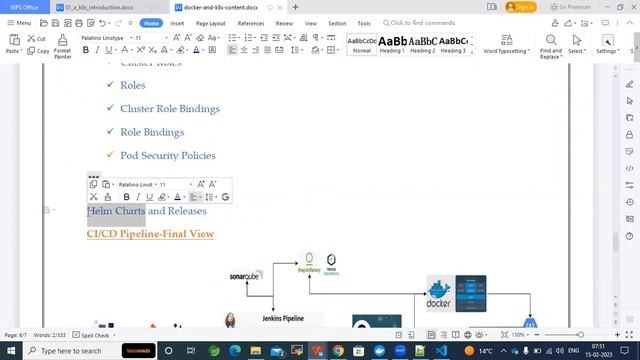Click the find commands search field
This screenshot has width=640, height=360.
point(420,23)
